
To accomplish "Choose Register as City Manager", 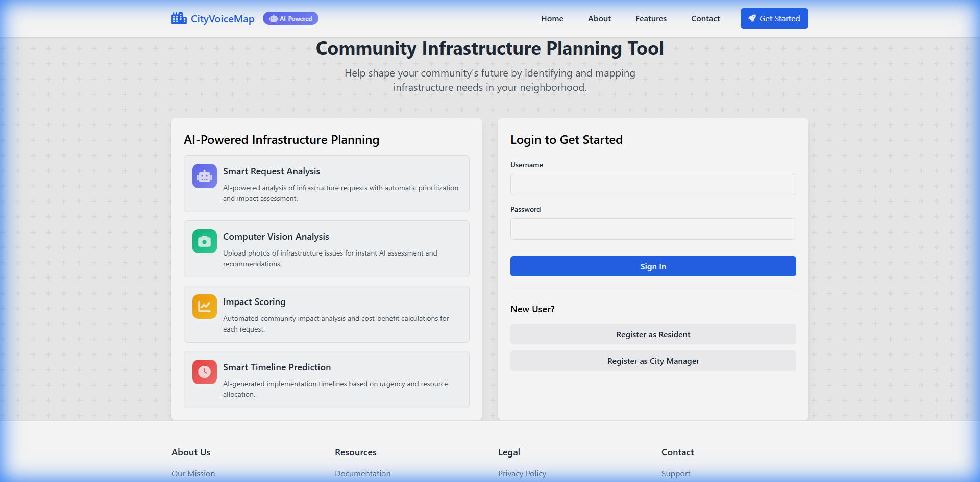I will (653, 361).
